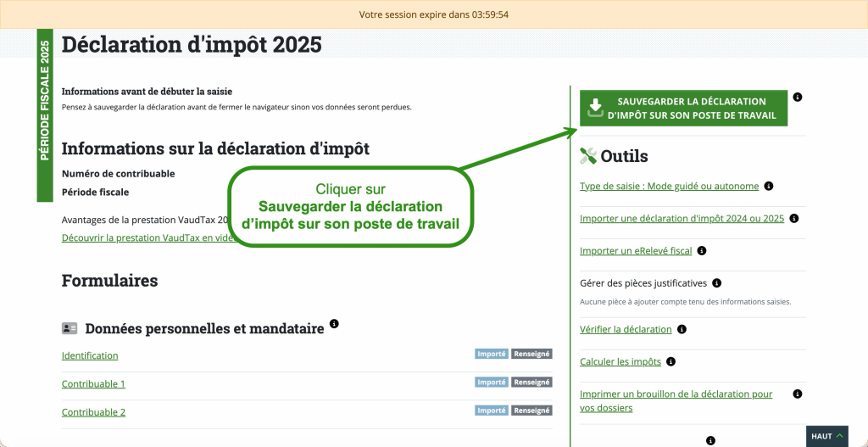Click Sauvegarder la déclaration d'impôt button
The width and height of the screenshot is (868, 447).
point(683,109)
